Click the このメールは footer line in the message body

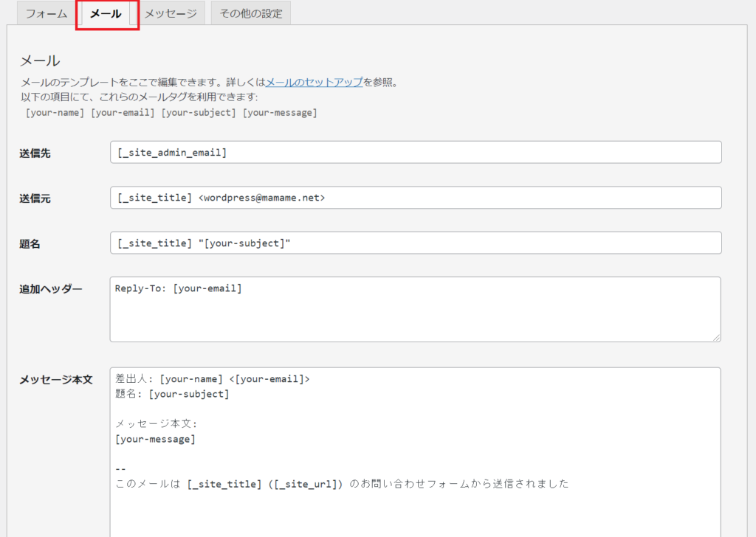coord(343,484)
